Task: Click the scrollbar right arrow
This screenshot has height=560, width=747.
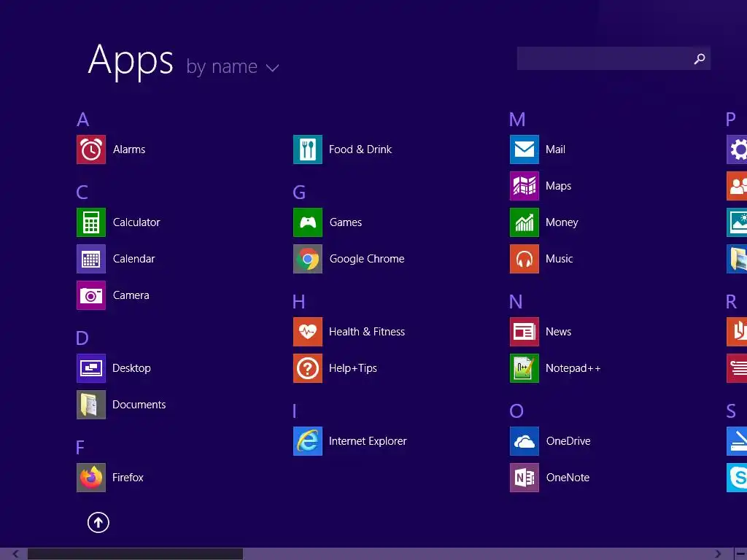Action: [x=718, y=554]
